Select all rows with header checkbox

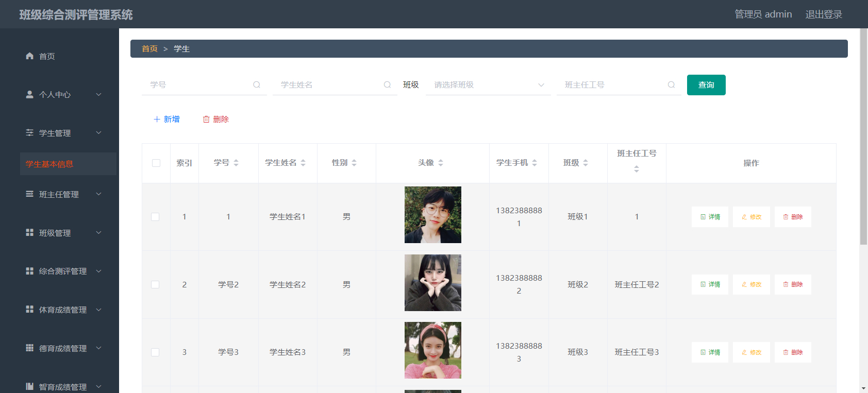pos(156,163)
